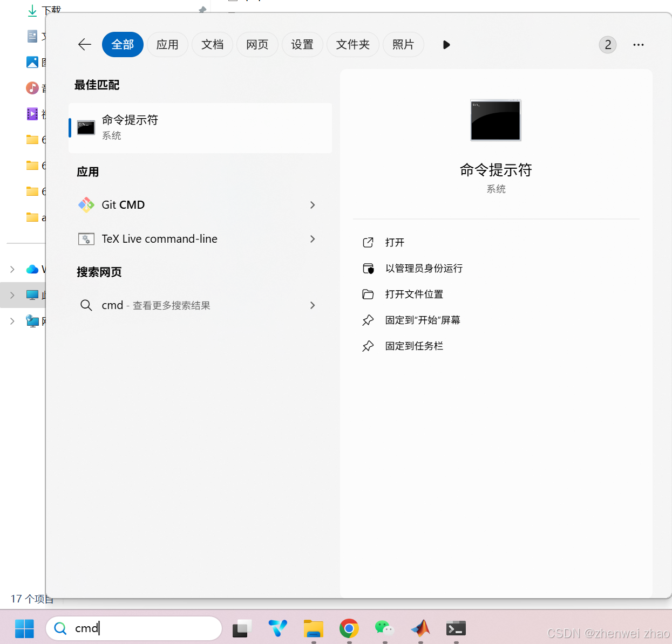Image resolution: width=672 pixels, height=644 pixels.
Task: Pin Command Prompt to the taskbar
Action: [x=415, y=346]
